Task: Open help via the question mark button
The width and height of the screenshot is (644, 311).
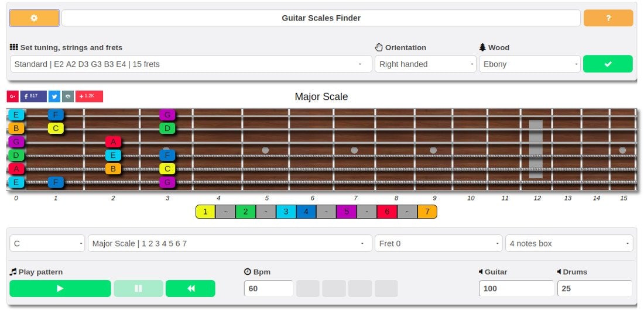Action: click(608, 18)
